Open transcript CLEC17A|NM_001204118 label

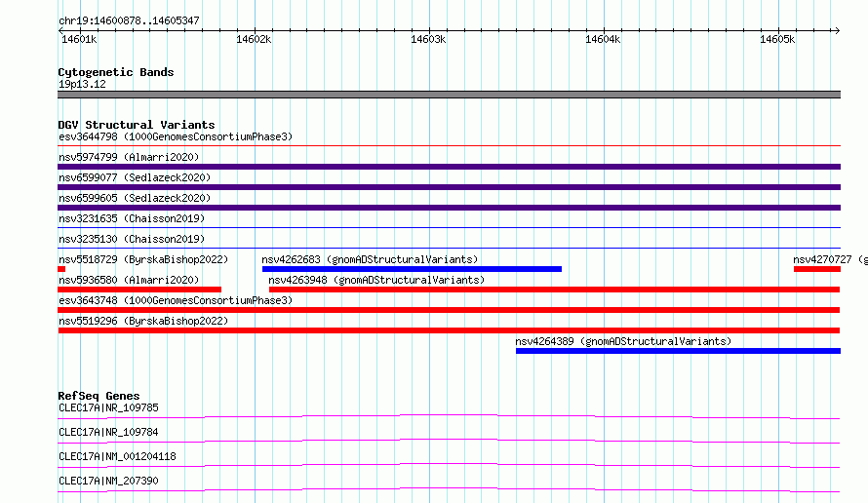pyautogui.click(x=117, y=456)
